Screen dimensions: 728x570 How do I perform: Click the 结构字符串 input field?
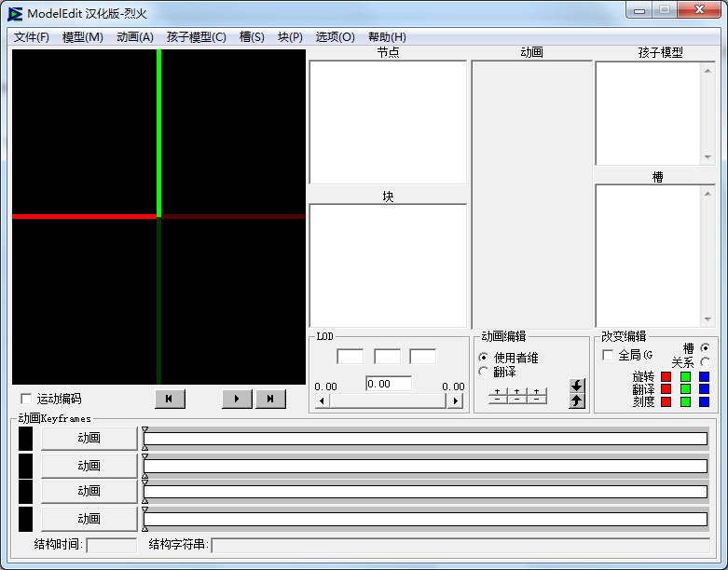[x=460, y=545]
